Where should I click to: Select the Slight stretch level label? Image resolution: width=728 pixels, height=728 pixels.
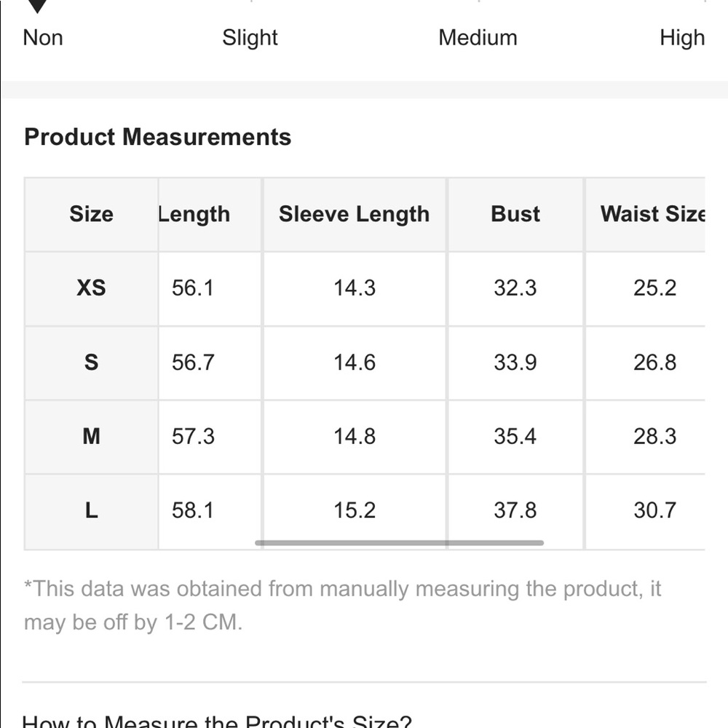[x=250, y=38]
